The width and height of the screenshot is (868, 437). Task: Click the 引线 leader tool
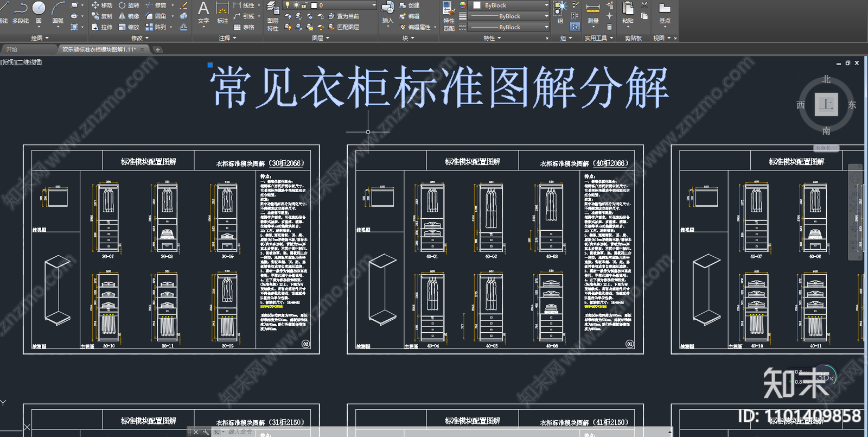tap(244, 16)
